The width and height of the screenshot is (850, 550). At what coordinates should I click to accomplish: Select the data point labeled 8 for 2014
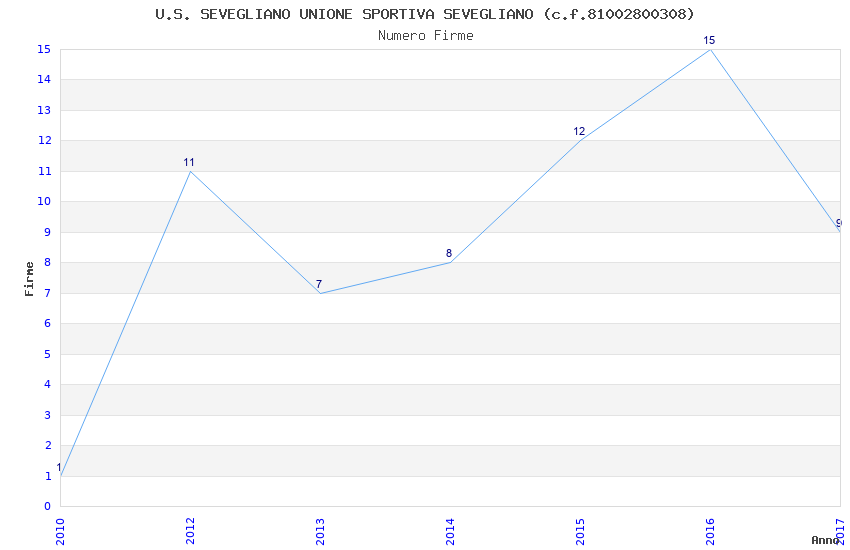(450, 263)
